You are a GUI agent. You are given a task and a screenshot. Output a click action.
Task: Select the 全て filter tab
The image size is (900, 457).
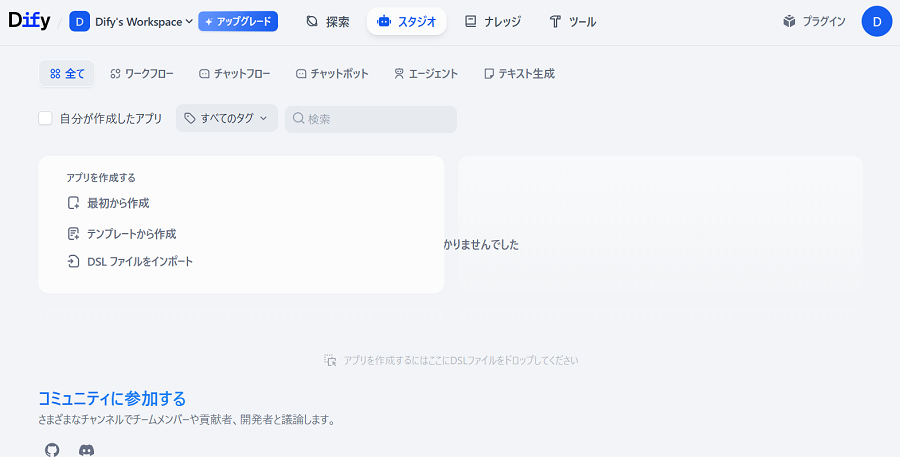click(x=67, y=74)
